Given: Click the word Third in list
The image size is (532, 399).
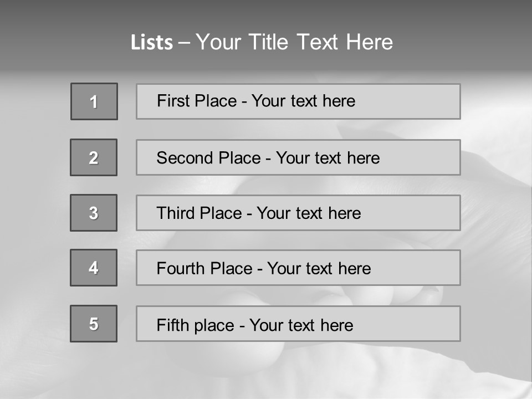Looking at the screenshot, I should (176, 213).
